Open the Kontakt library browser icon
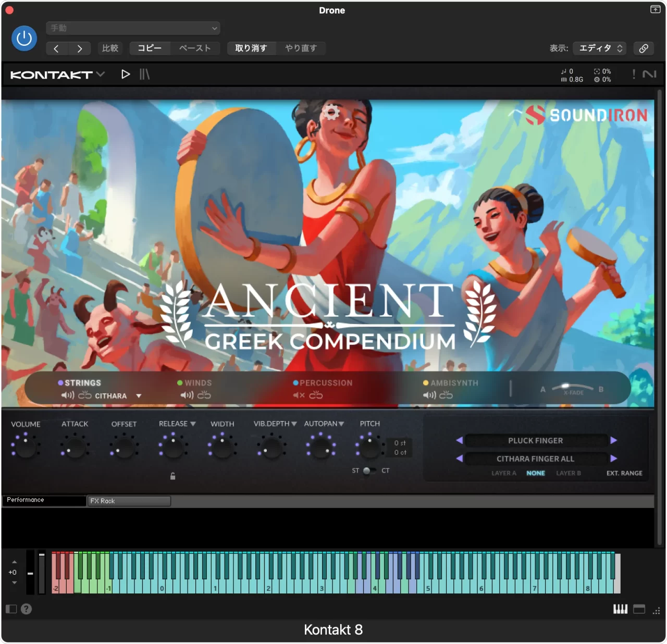 (x=144, y=75)
